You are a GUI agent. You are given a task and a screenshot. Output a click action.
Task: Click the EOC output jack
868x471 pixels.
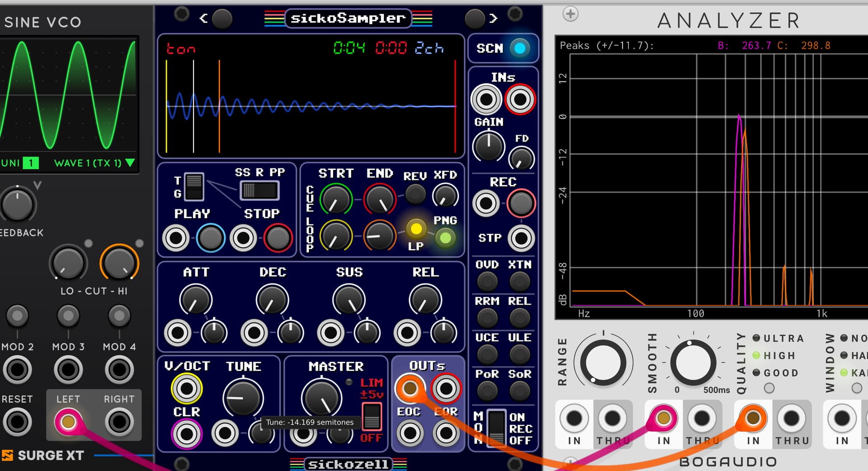tap(410, 433)
